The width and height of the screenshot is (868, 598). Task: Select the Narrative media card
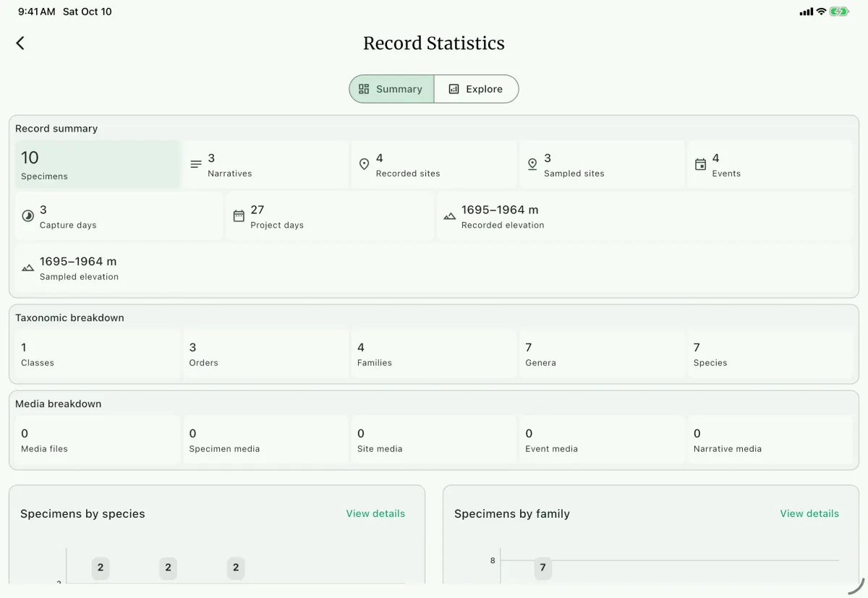(x=770, y=440)
